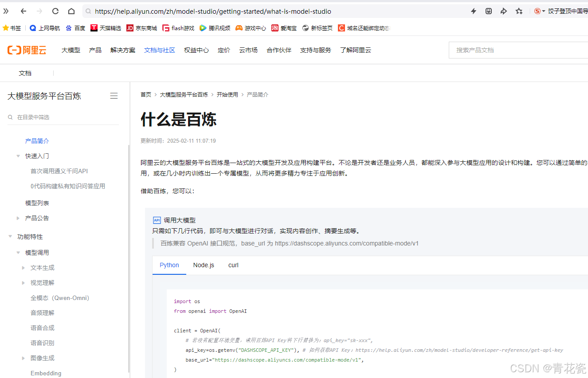Bookmark page with the star outline icon

[519, 11]
